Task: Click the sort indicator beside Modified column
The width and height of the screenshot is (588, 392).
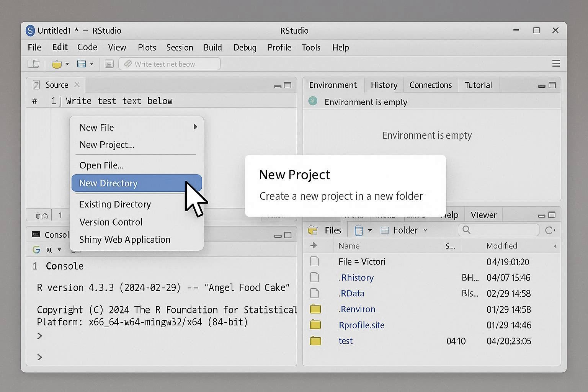Action: pos(555,245)
